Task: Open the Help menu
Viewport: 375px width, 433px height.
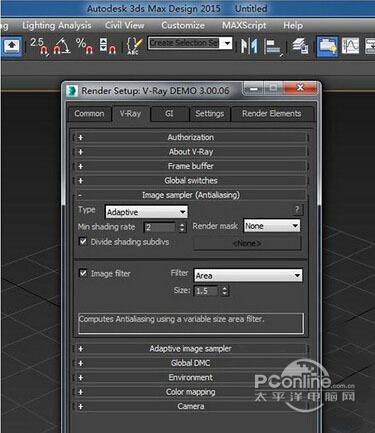Action: click(x=293, y=25)
